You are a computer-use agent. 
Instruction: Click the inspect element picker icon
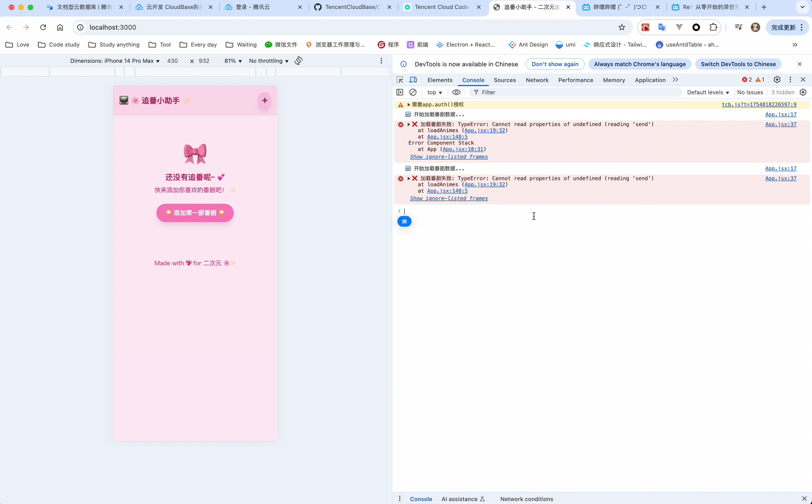(x=400, y=80)
